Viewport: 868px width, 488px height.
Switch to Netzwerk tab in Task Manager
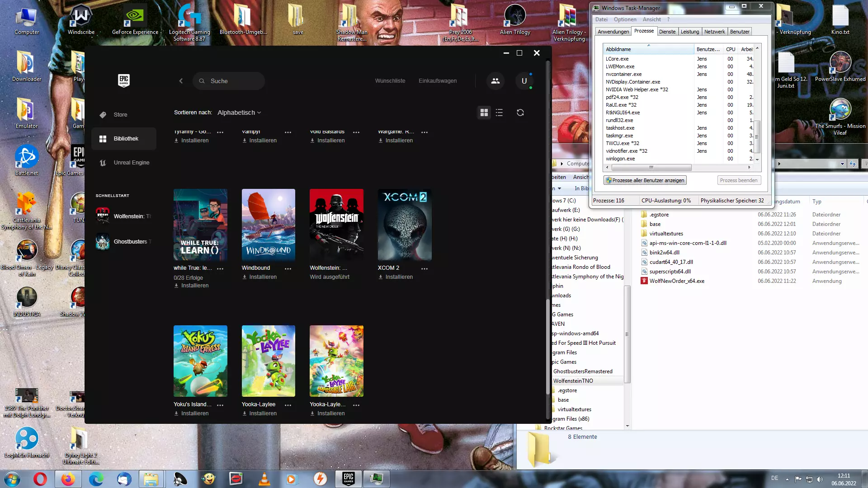[714, 32]
